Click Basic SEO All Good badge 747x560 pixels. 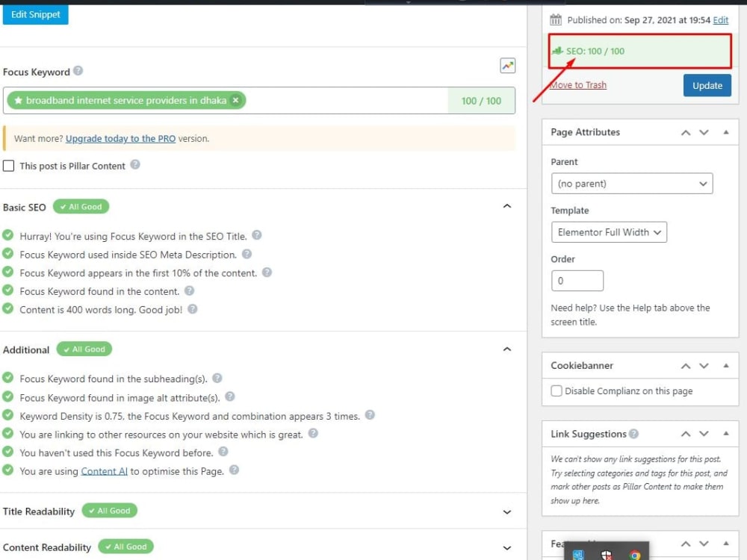tap(81, 207)
